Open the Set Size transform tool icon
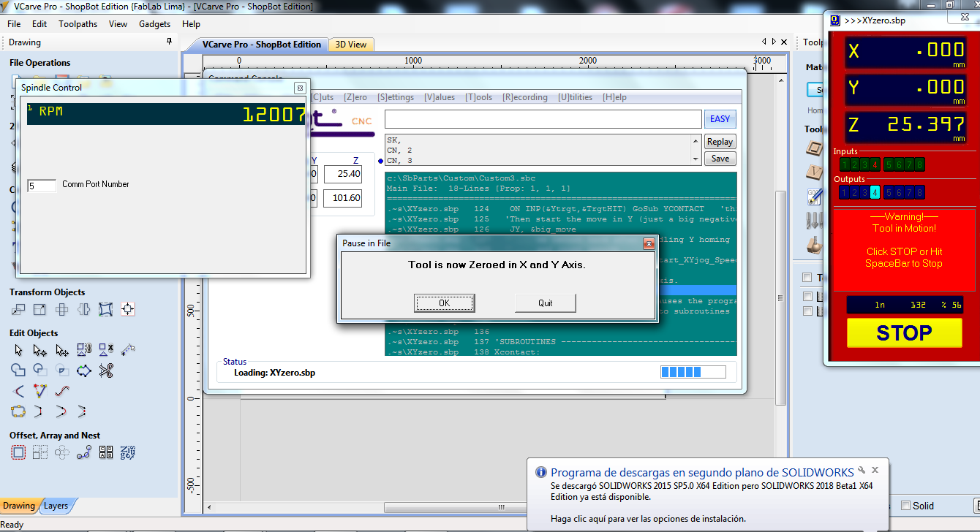This screenshot has height=532, width=980. pos(40,310)
